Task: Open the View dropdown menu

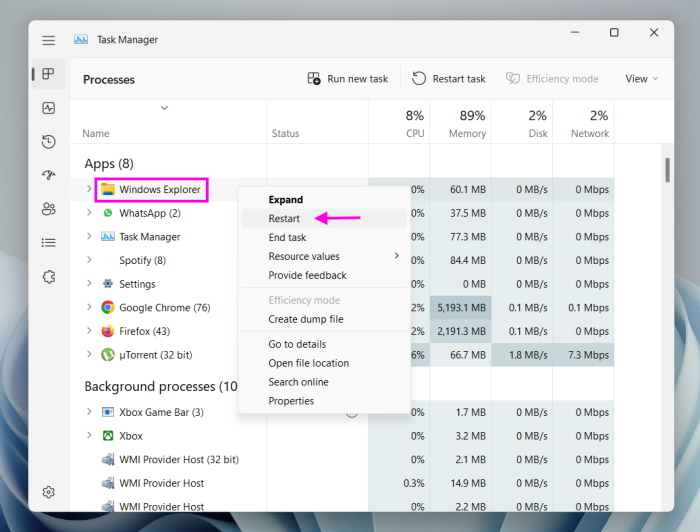Action: click(x=641, y=79)
